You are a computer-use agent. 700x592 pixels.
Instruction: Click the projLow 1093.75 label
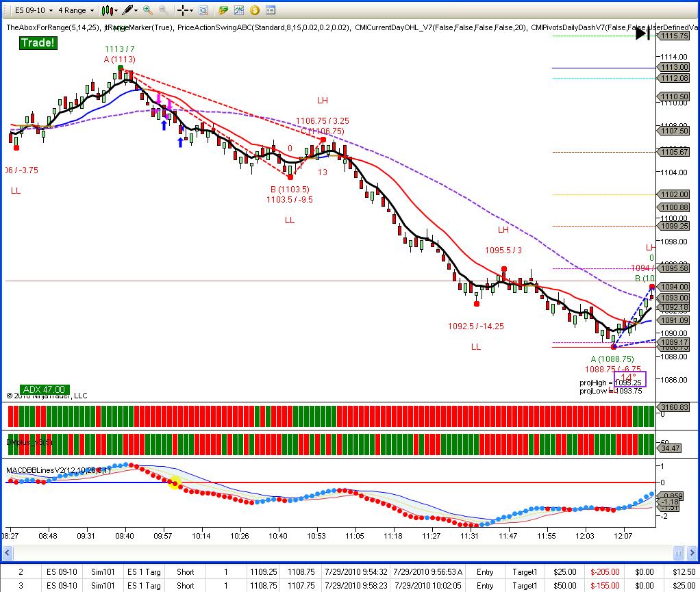coord(611,391)
